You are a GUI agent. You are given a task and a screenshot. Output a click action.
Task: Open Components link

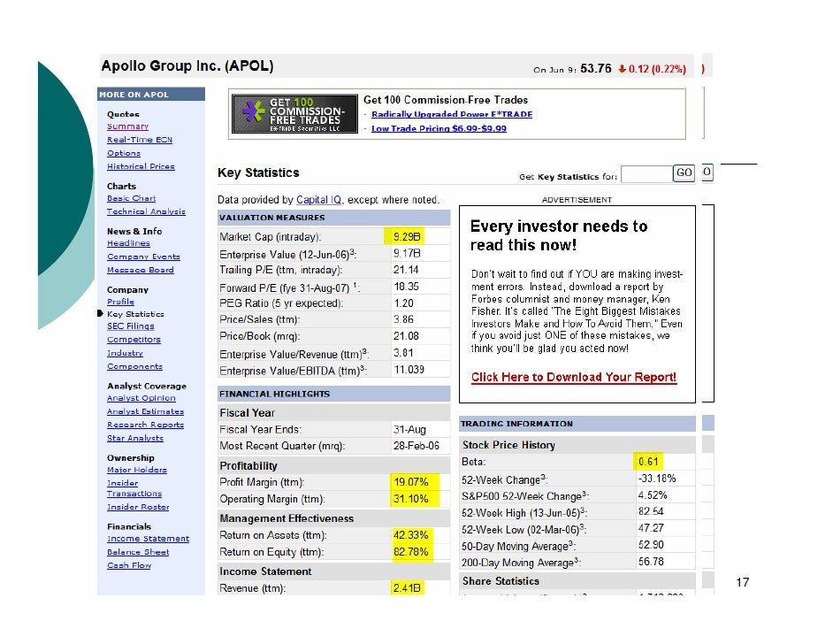(135, 366)
